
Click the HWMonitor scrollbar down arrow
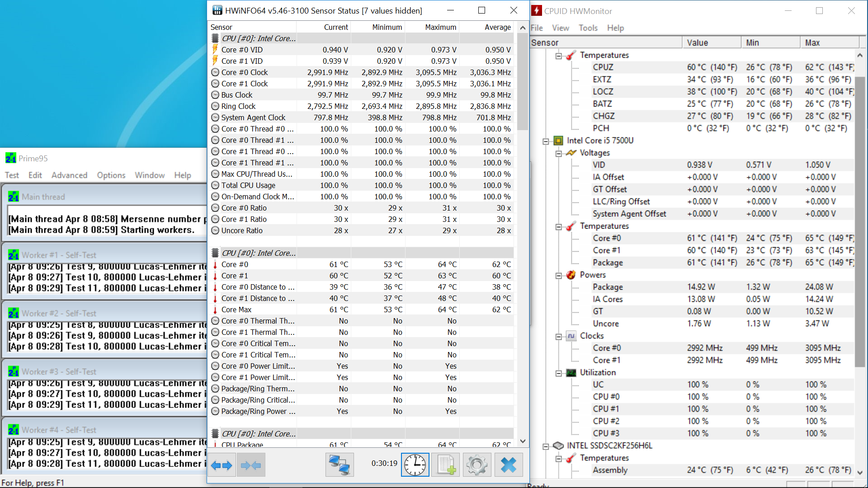tap(860, 472)
